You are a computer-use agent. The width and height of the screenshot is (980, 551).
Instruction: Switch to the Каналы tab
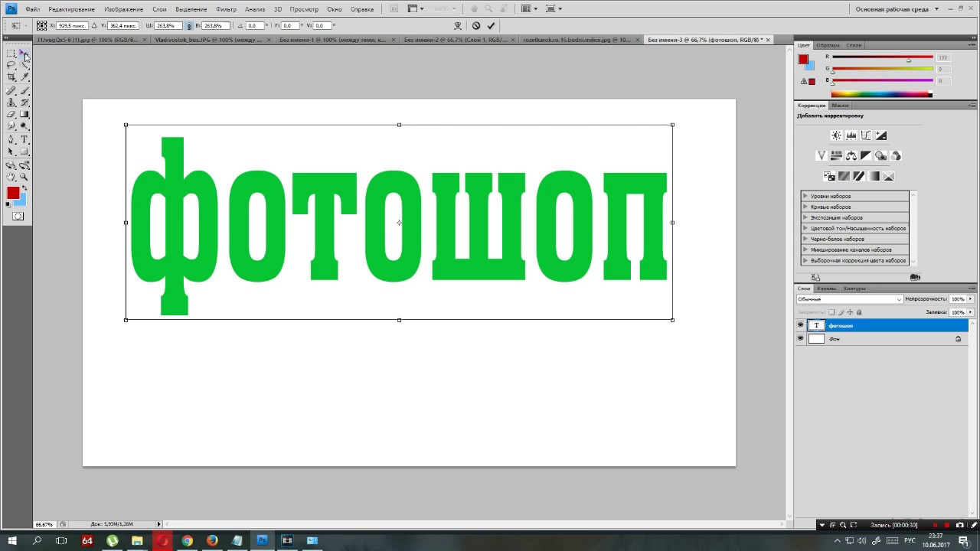click(826, 289)
